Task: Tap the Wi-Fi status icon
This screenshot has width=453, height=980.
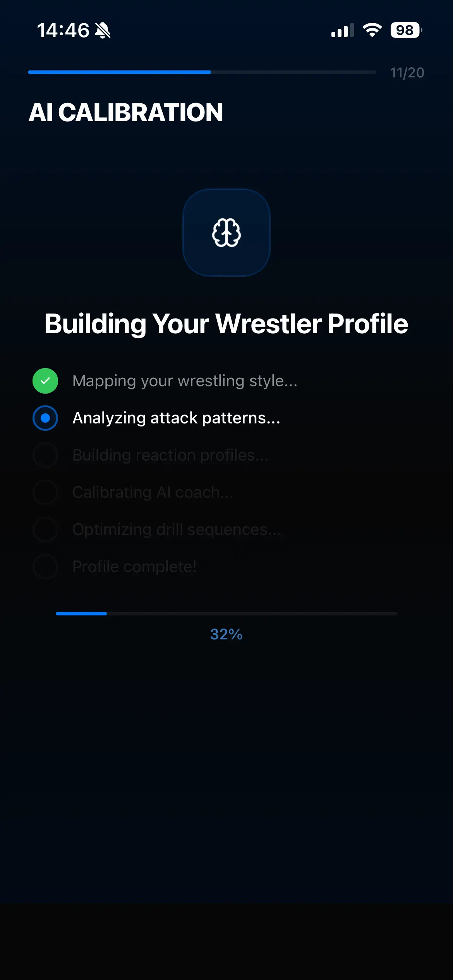Action: (x=372, y=30)
